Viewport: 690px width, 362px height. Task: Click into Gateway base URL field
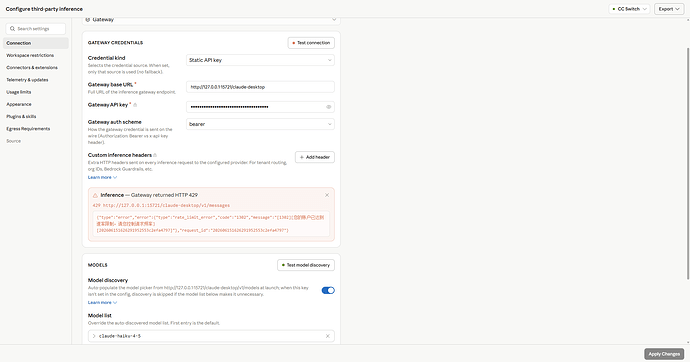260,87
